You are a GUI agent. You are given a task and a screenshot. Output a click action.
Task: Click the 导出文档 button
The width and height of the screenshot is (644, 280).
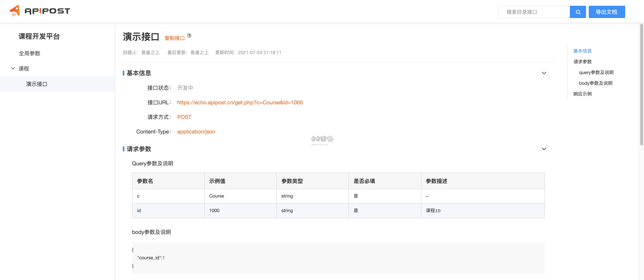pos(607,12)
